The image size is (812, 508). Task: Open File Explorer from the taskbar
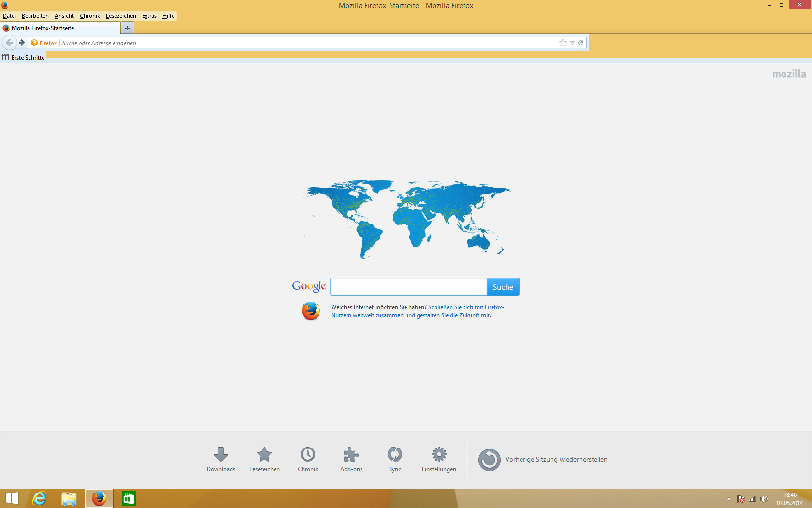69,498
